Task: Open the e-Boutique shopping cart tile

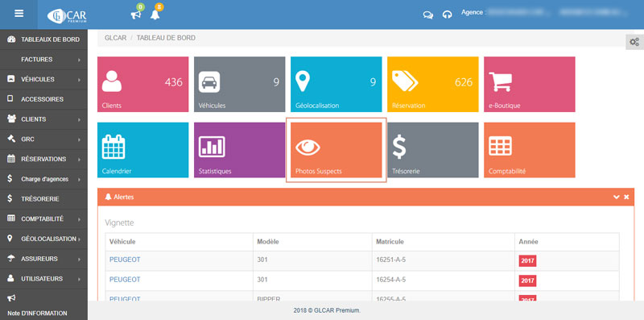Action: click(x=530, y=85)
